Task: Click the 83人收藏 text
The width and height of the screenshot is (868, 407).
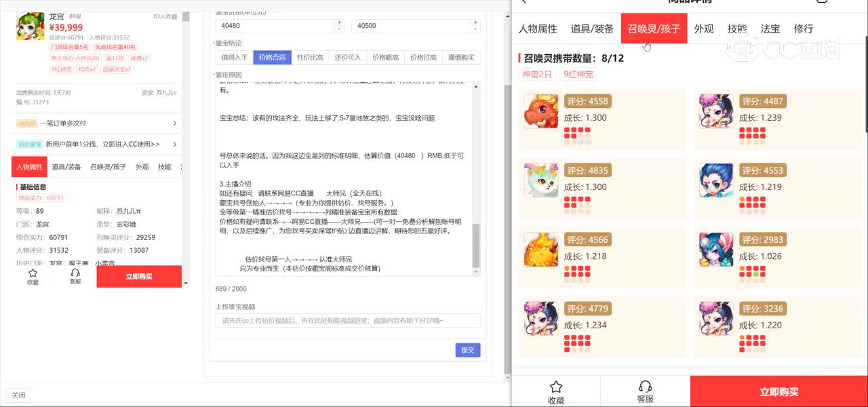Action: coord(165,16)
